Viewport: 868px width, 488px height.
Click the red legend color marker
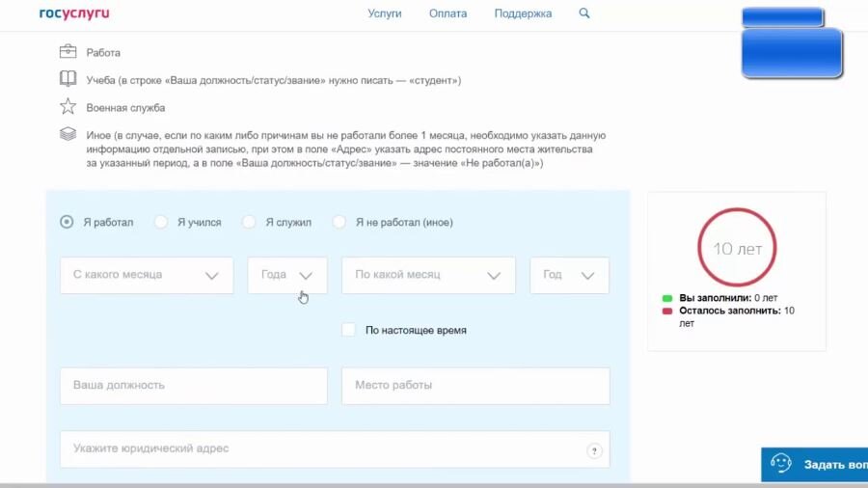[667, 311]
